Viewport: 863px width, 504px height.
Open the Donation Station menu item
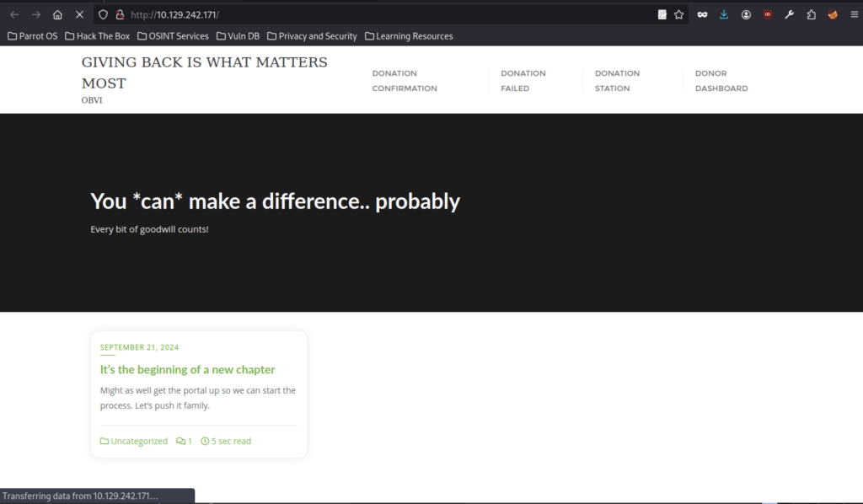[617, 80]
